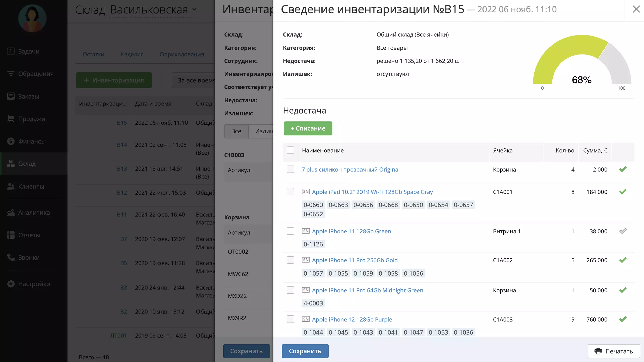
Task: Open Звонки phone icon
Action: tap(11, 257)
